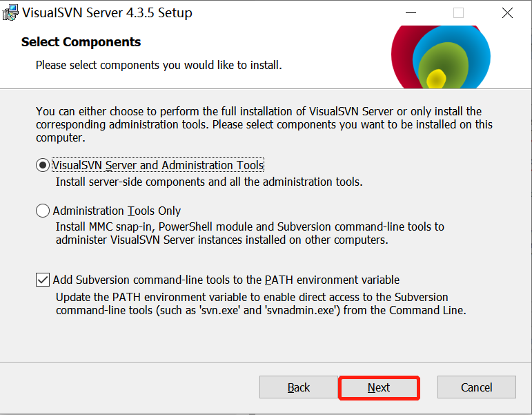Click the 'Select Components' heading
Screen dimensions: 532x415
pos(81,42)
